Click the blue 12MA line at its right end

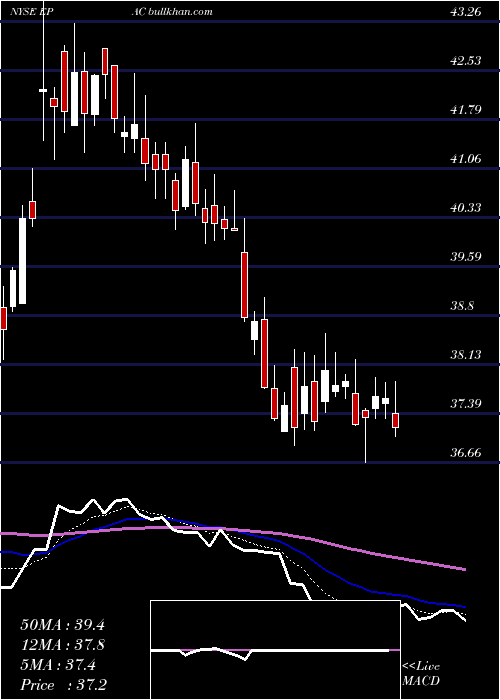click(463, 607)
